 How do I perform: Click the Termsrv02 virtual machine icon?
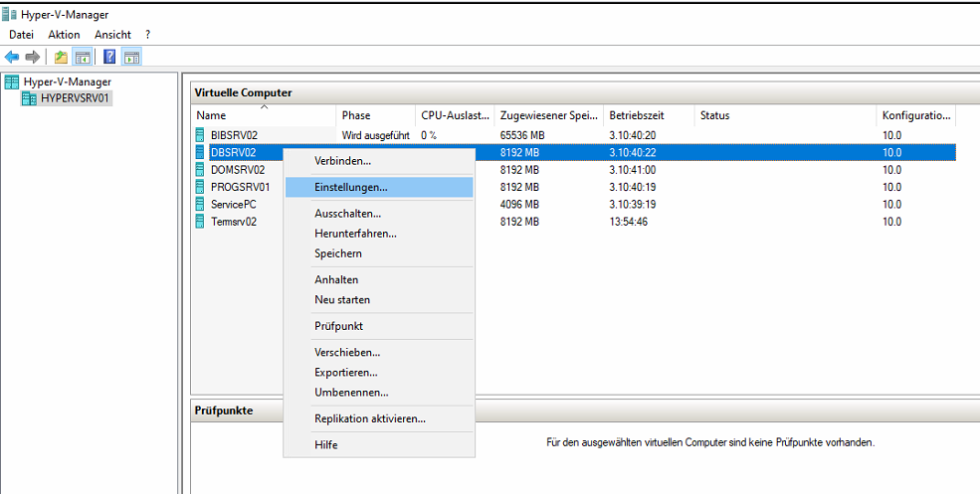coord(200,221)
